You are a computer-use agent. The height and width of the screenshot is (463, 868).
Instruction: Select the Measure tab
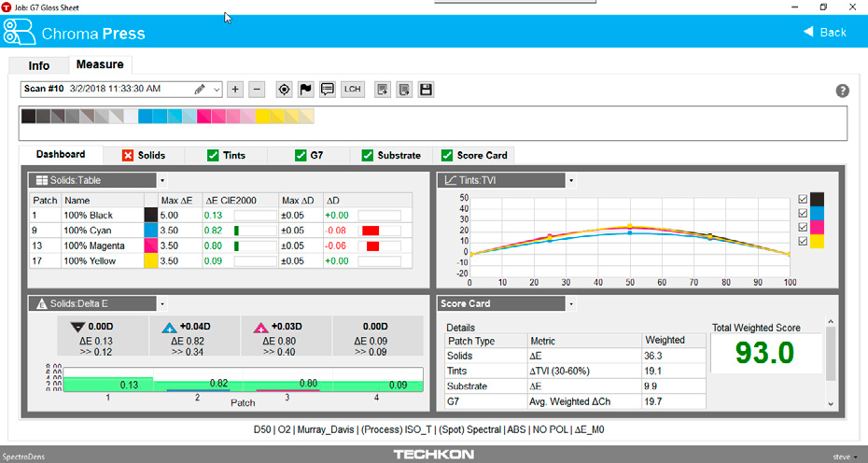click(x=100, y=64)
